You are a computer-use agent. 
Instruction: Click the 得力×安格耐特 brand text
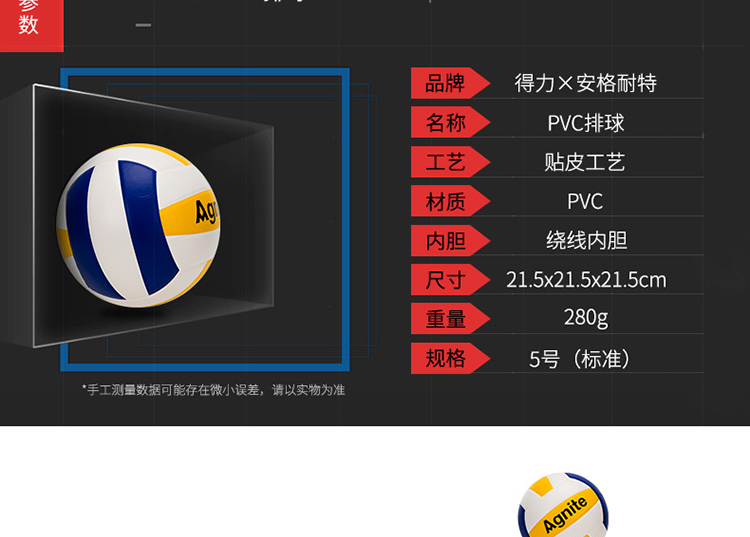(585, 83)
